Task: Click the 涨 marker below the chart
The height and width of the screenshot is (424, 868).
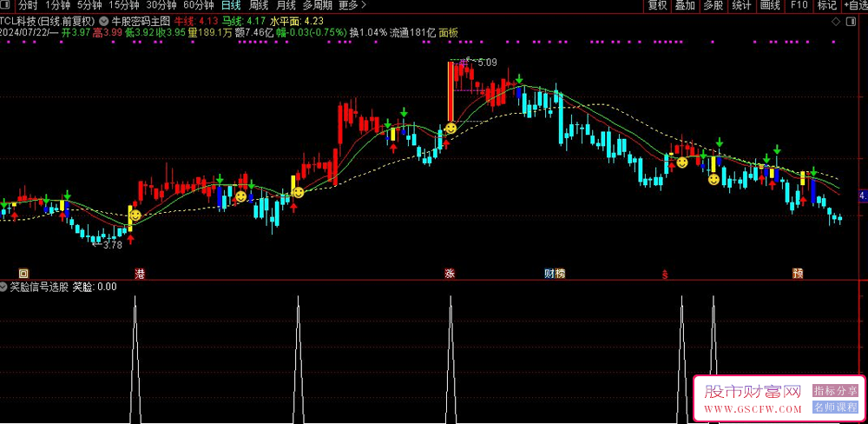Action: [450, 273]
